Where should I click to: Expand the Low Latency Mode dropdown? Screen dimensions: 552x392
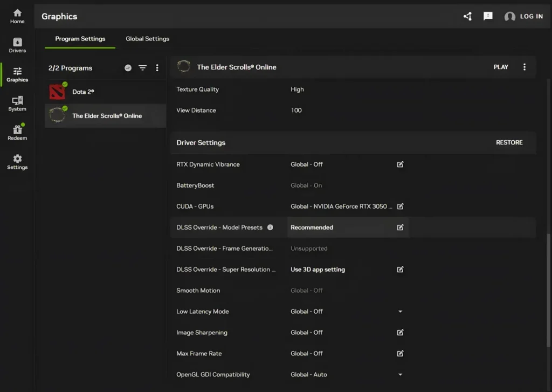400,311
